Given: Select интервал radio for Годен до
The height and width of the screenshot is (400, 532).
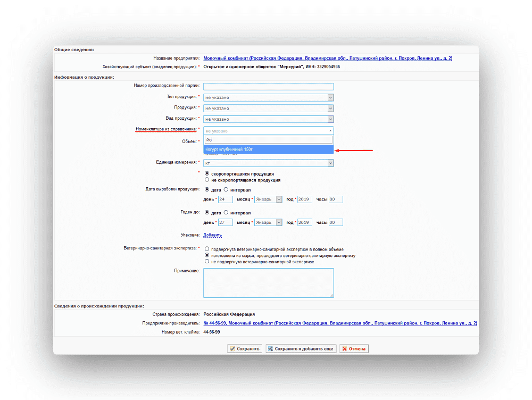Looking at the screenshot, I should tap(226, 212).
